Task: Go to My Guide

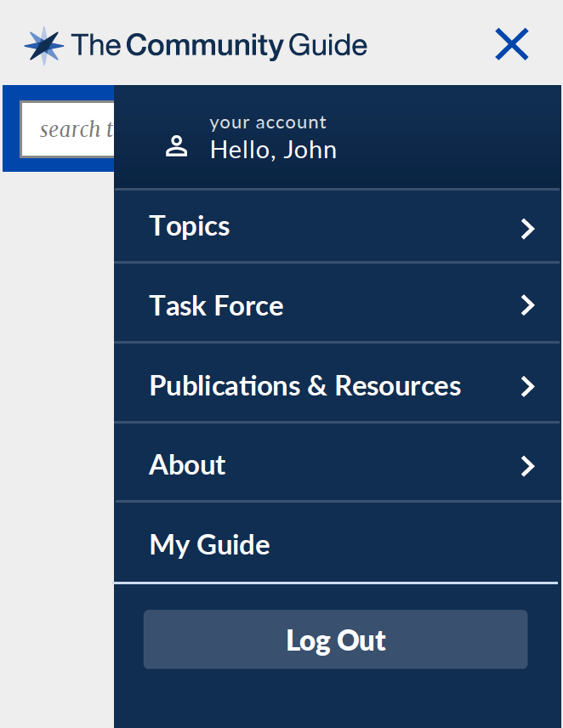Action: click(337, 543)
